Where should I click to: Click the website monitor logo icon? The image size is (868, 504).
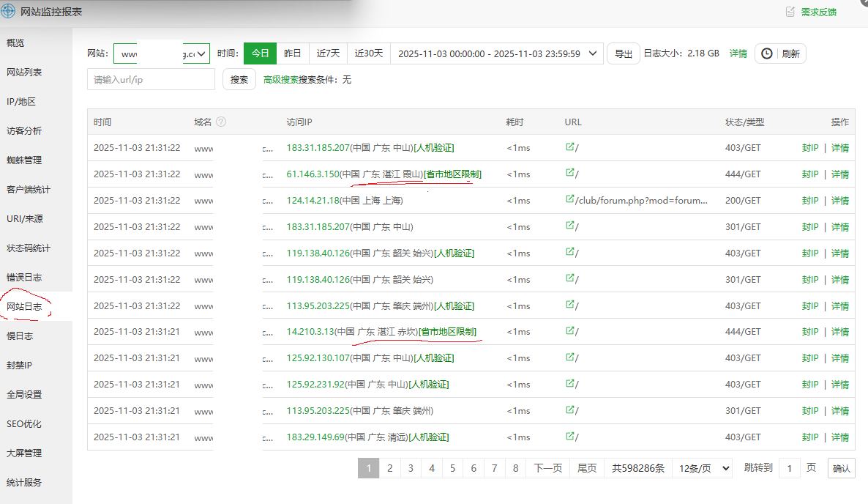coord(9,12)
